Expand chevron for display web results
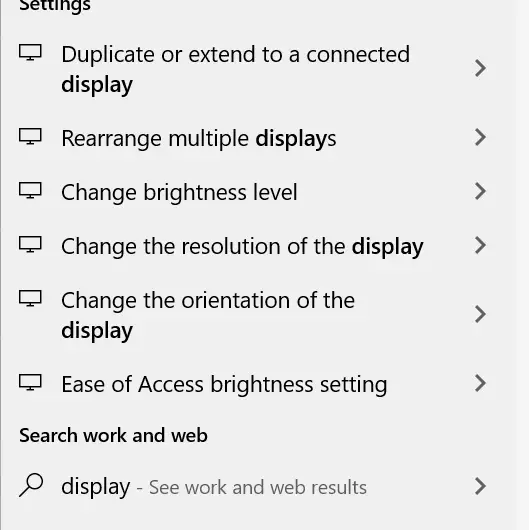Viewport: 529px width, 530px height. point(480,486)
